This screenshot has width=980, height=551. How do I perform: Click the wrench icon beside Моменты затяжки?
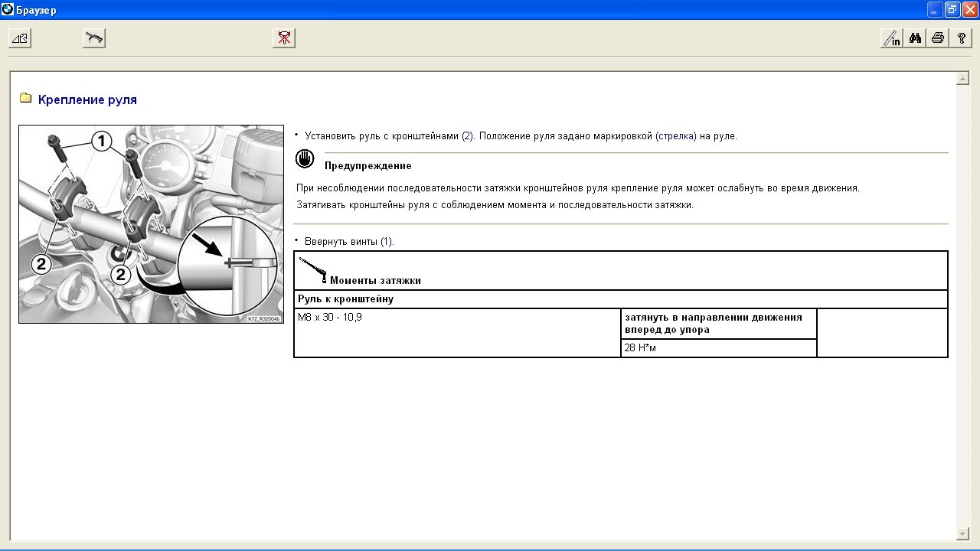coord(312,269)
